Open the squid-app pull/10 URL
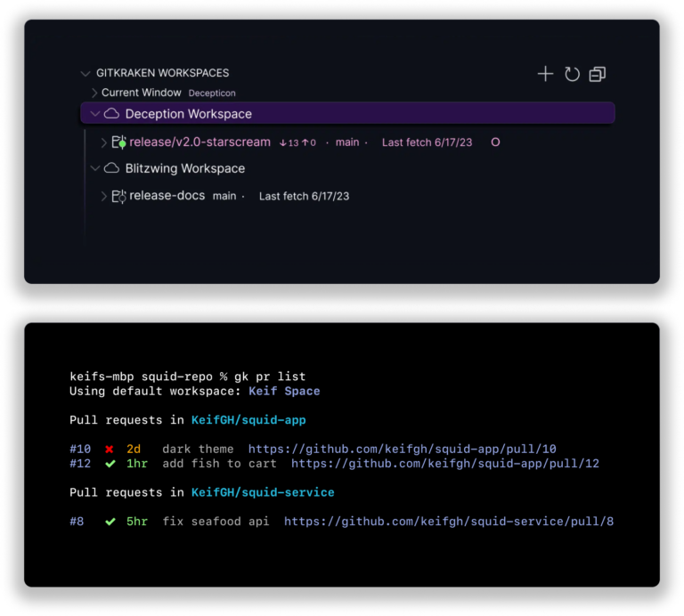Image resolution: width=684 pixels, height=616 pixels. coord(402,450)
